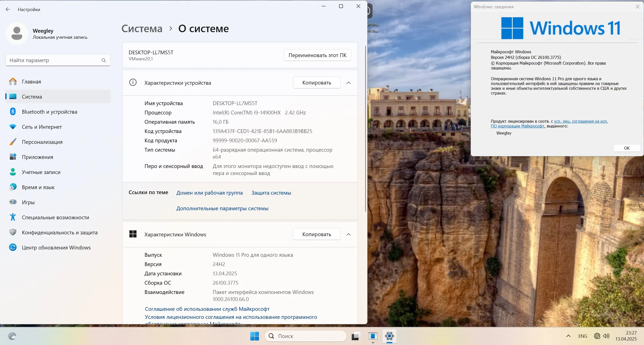
Task: Select Система in the breadcrumb
Action: coord(141,28)
